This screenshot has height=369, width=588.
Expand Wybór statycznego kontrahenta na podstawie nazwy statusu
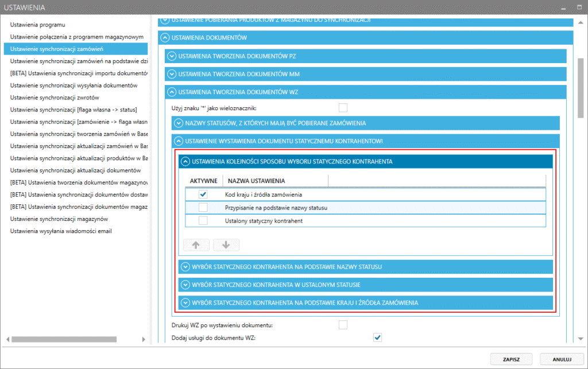coord(185,267)
